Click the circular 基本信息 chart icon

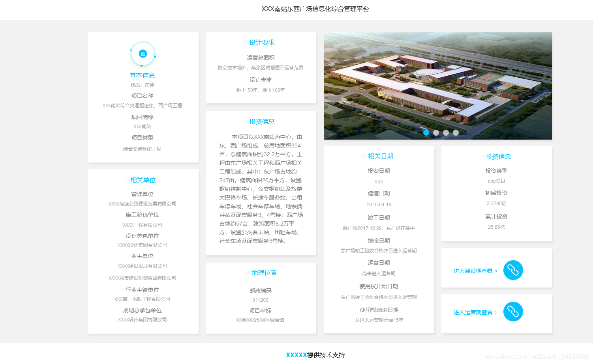(x=143, y=54)
